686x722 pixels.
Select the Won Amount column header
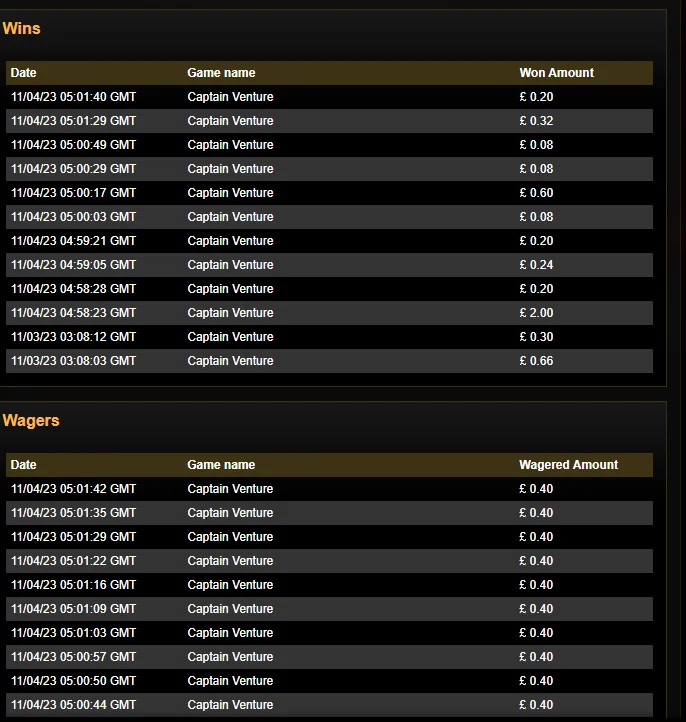coord(557,73)
